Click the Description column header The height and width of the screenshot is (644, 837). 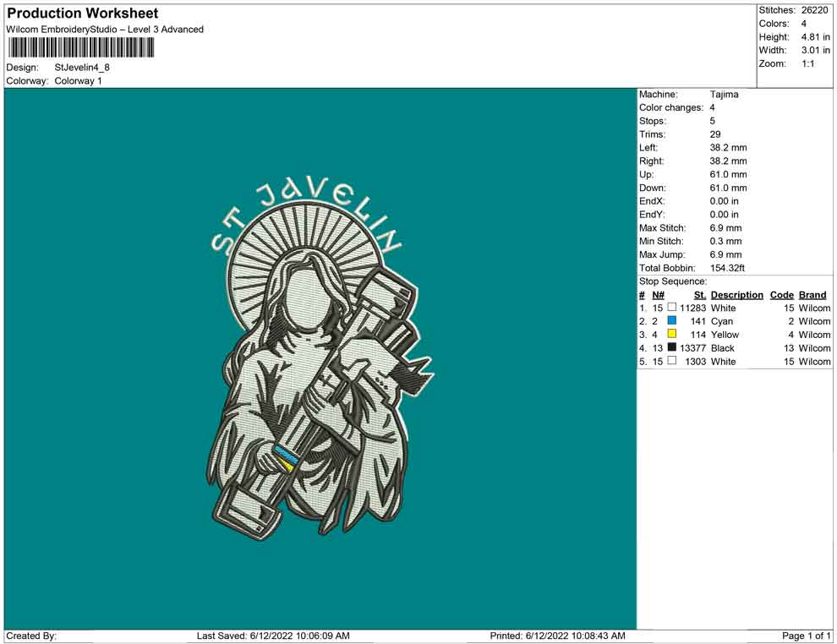pyautogui.click(x=736, y=295)
